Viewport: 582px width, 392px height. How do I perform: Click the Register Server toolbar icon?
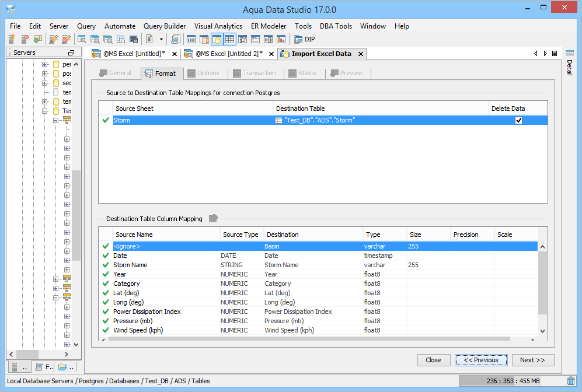tap(12, 39)
